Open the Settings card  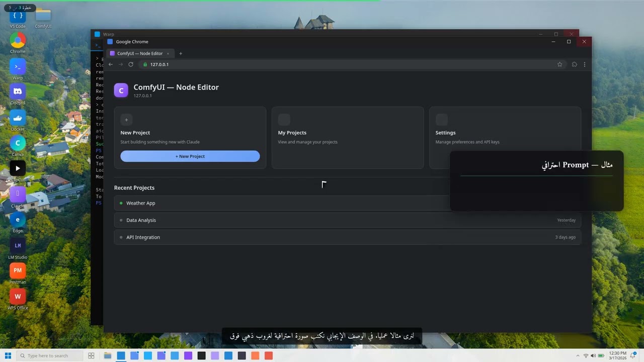coord(505,137)
